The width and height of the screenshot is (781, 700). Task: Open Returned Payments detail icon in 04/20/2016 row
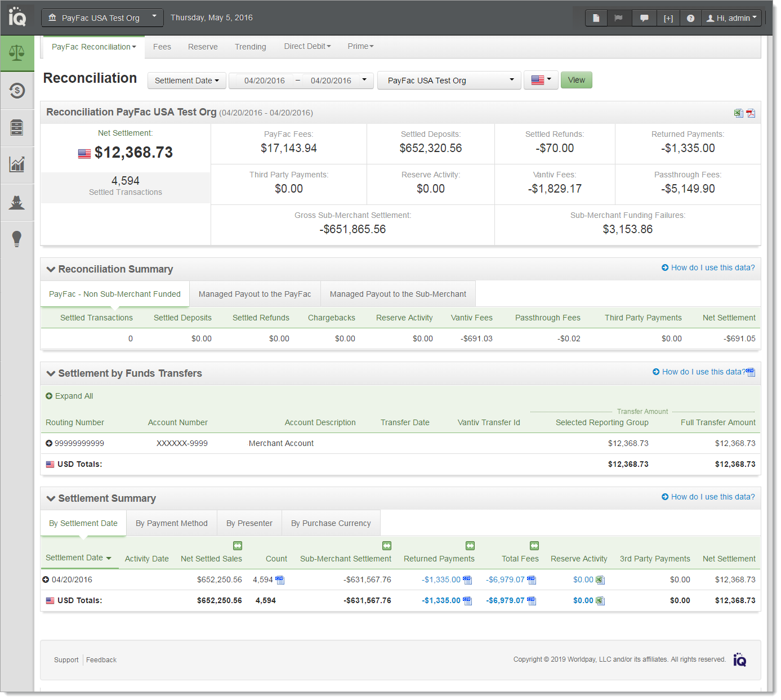point(467,580)
